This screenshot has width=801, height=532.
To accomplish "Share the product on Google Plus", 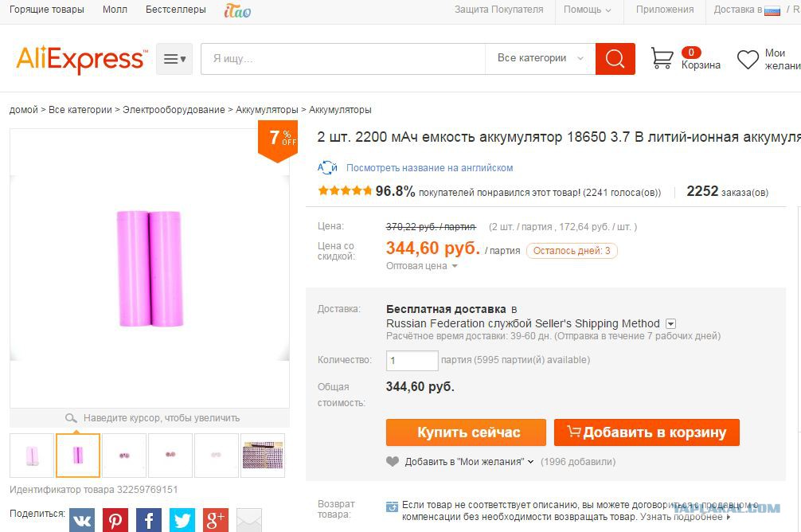I will pyautogui.click(x=216, y=520).
